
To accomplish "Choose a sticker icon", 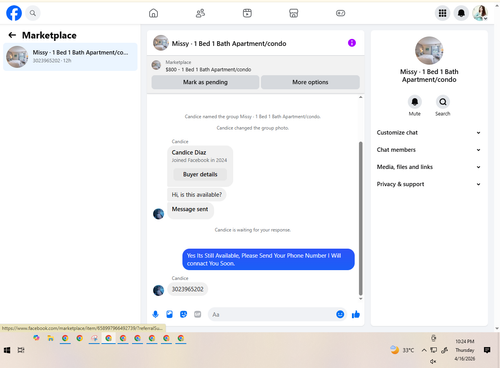I will point(183,314).
